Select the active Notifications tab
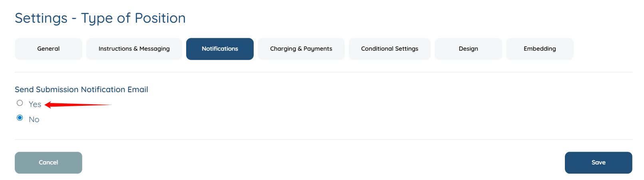644x180 pixels. pos(220,49)
